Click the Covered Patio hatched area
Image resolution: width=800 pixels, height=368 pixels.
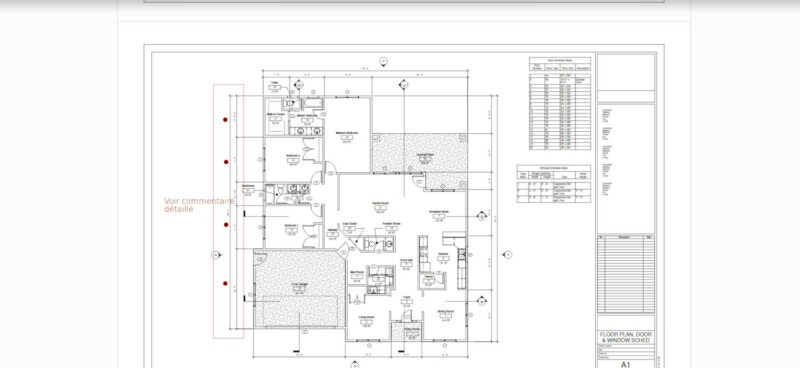pos(419,153)
